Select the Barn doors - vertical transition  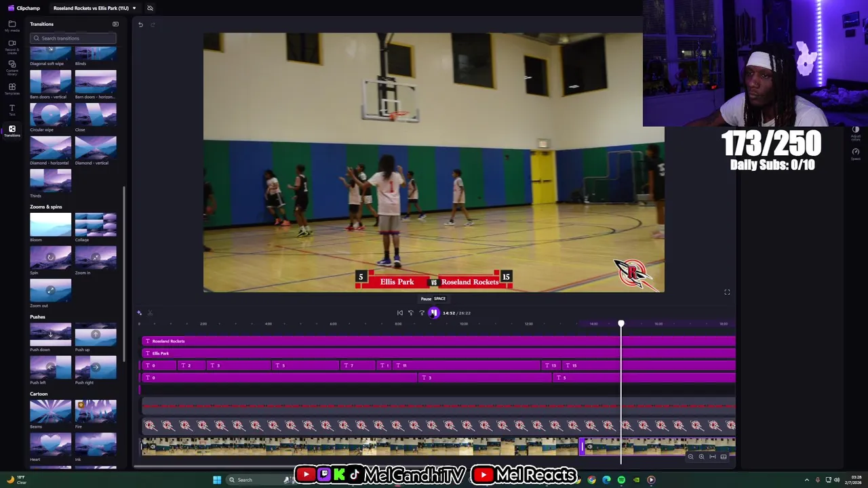click(x=50, y=81)
